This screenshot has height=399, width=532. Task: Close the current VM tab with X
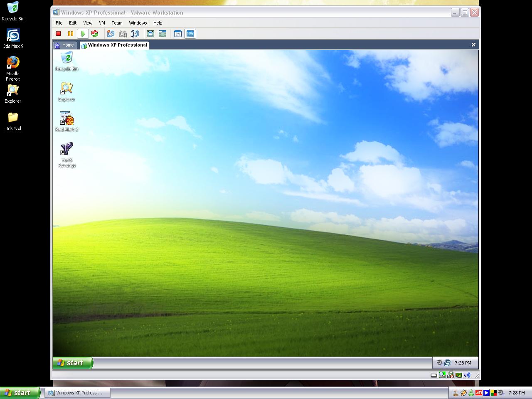473,45
